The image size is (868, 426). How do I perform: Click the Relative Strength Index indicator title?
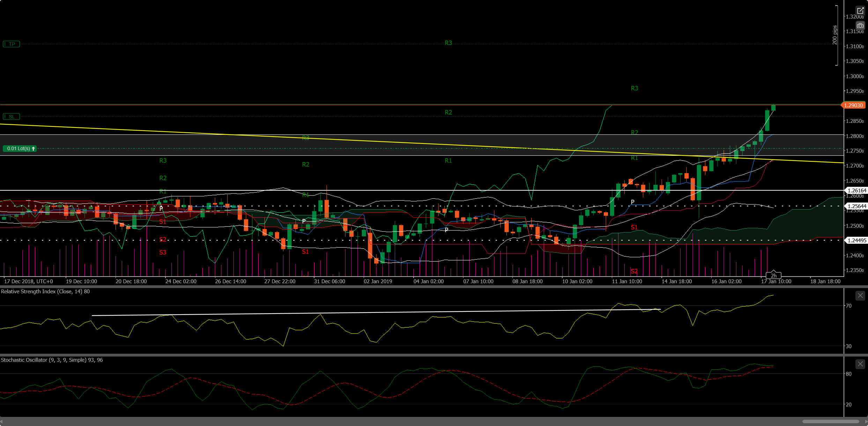(45, 292)
